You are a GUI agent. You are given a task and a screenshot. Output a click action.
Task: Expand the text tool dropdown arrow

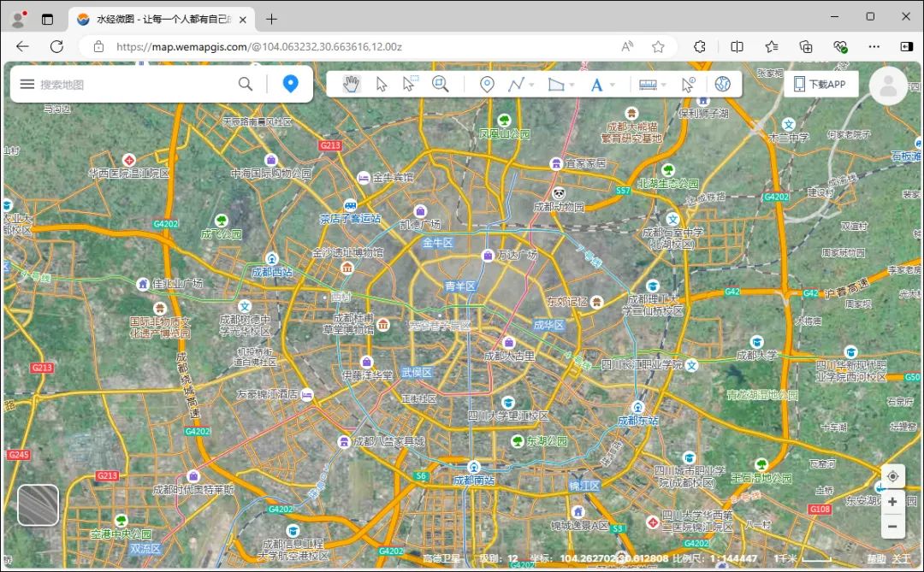click(613, 85)
